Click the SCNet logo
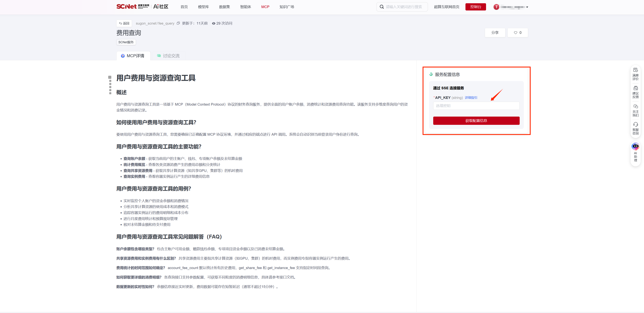Image resolution: width=644 pixels, height=313 pixels. tap(127, 7)
